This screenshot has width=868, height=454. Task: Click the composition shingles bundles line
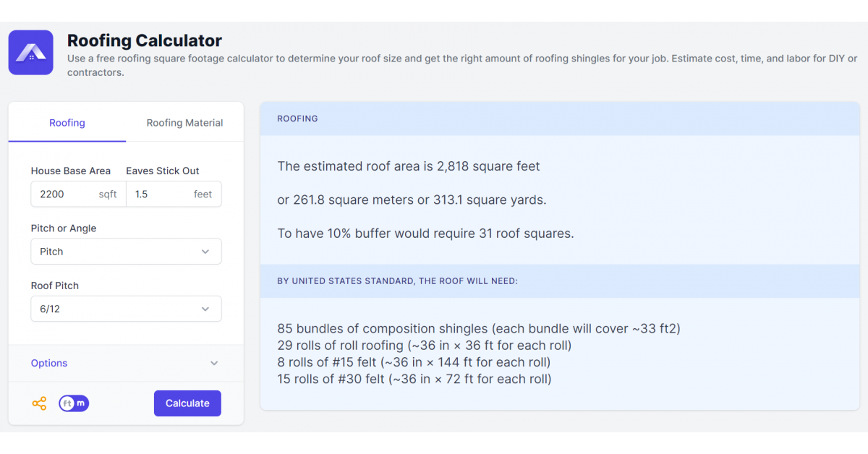tap(478, 329)
